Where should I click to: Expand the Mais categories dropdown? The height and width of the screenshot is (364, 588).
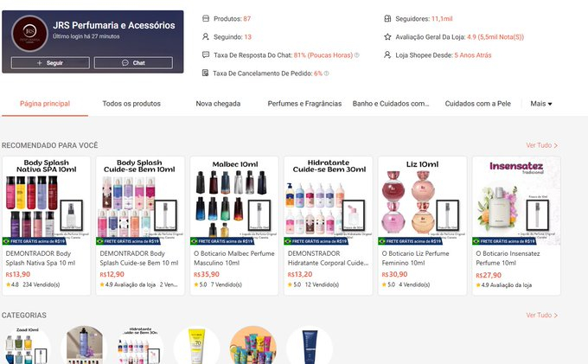click(x=541, y=104)
